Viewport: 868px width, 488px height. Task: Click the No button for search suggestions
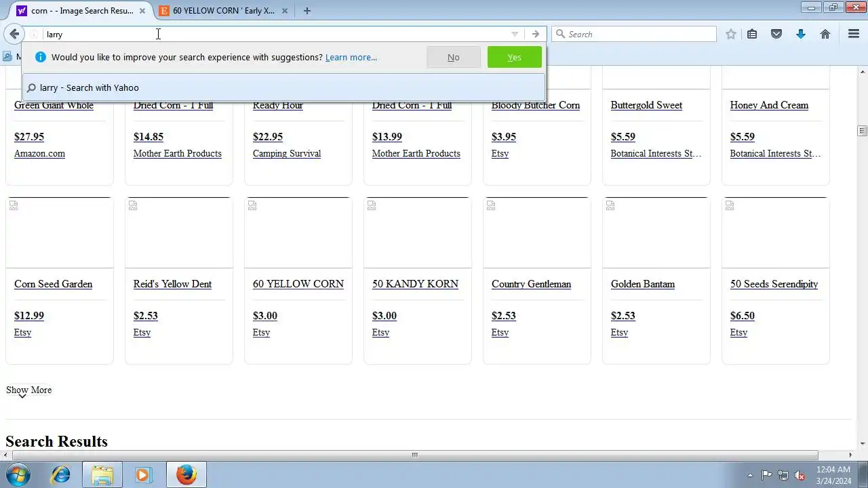coord(454,58)
